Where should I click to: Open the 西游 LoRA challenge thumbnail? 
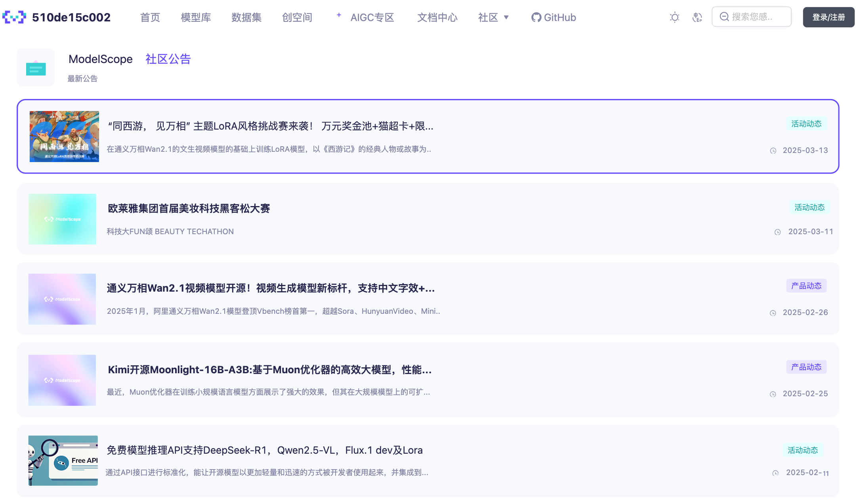(64, 136)
